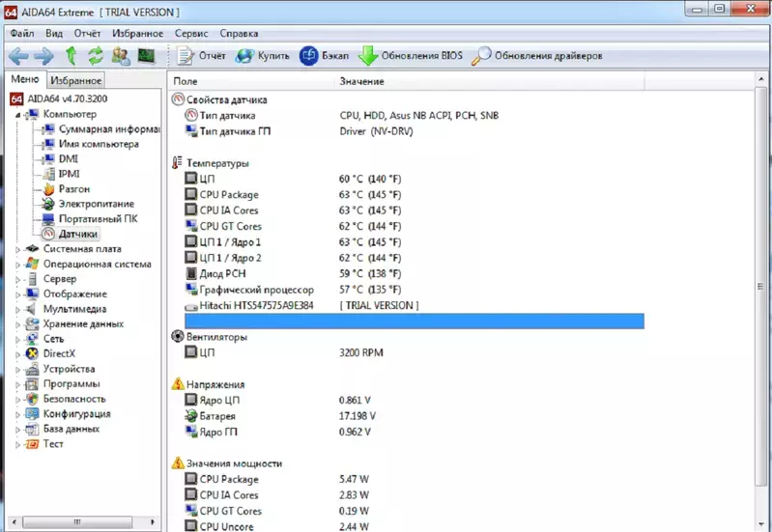This screenshot has width=772, height=532.
Task: Expand the Сеть tree node
Action: (17, 340)
